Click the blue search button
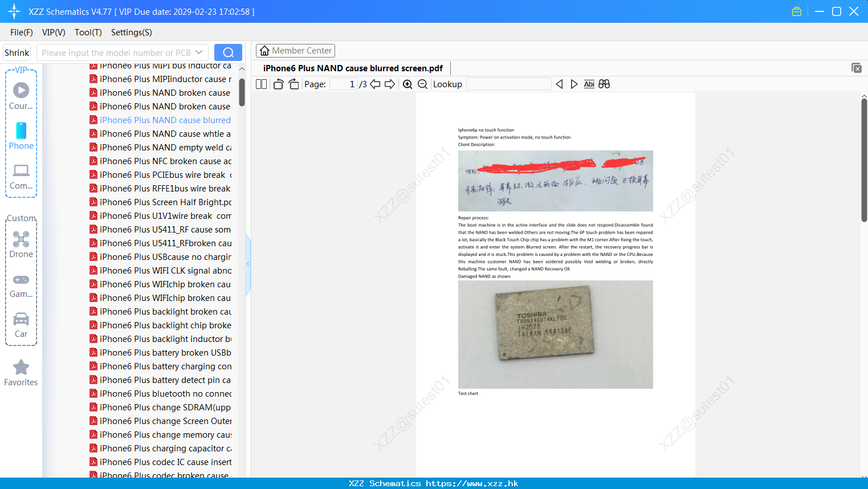This screenshot has width=868, height=489. coord(228,52)
